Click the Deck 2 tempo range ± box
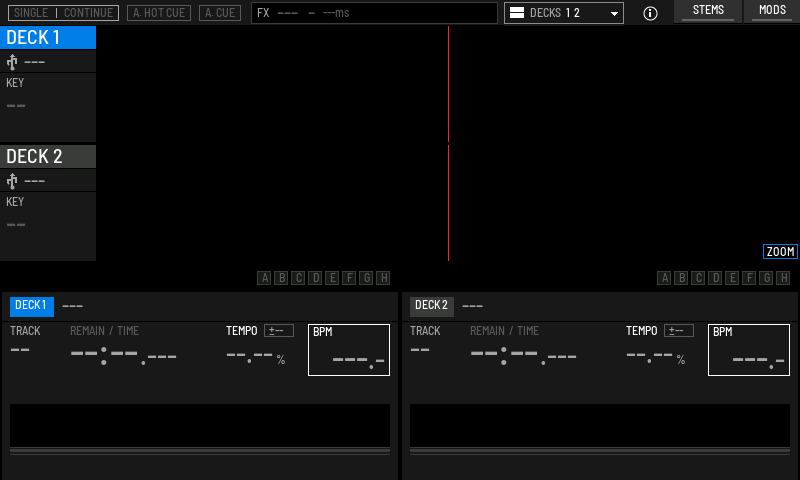800x480 pixels. [679, 331]
